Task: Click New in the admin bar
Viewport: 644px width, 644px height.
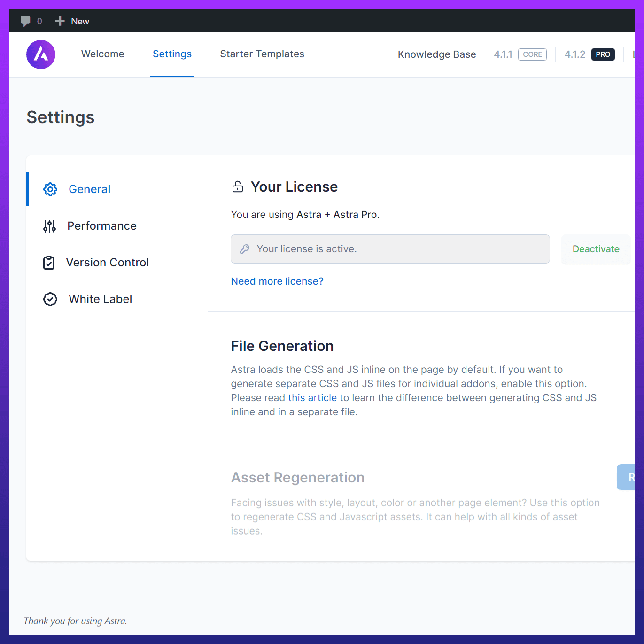Action: click(x=80, y=21)
